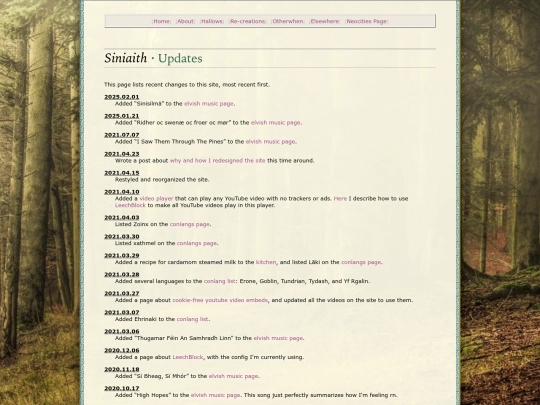The image size is (540, 405).
Task: Select the date 2020.12.06
Action: [122, 350]
